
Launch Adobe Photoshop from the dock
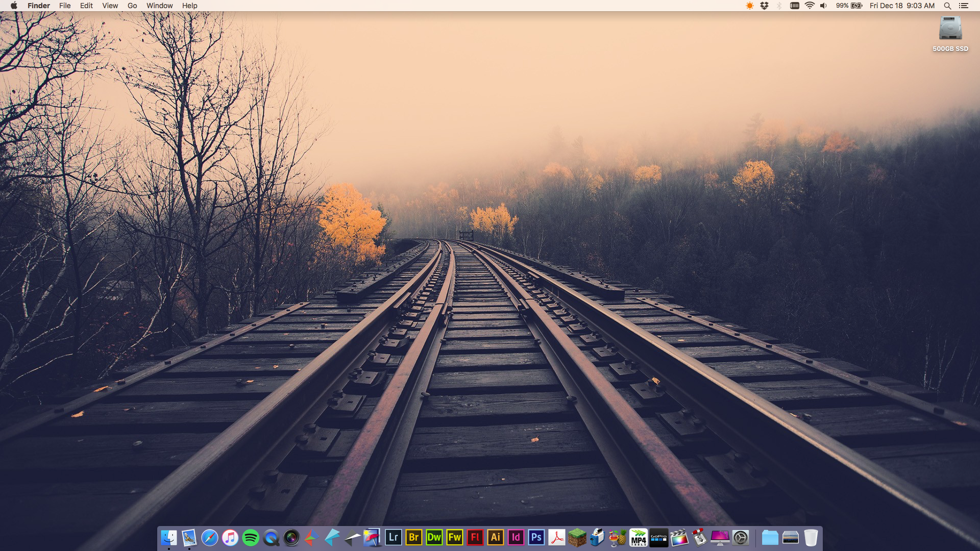click(536, 537)
